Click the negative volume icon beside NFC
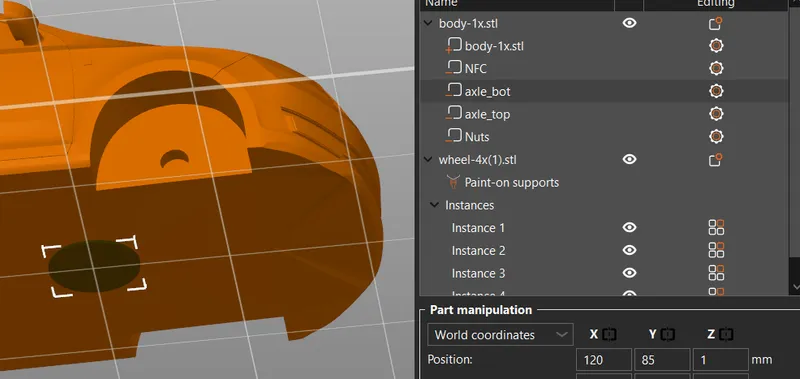 (x=453, y=68)
